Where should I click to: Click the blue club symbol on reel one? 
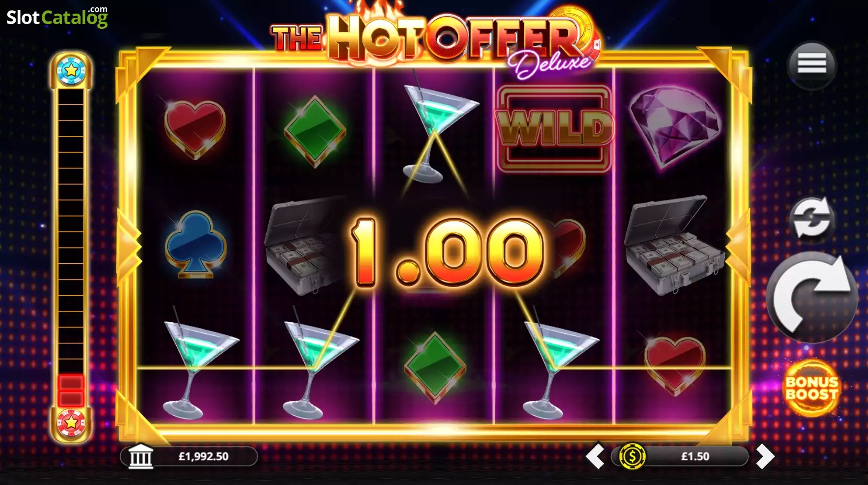196,244
